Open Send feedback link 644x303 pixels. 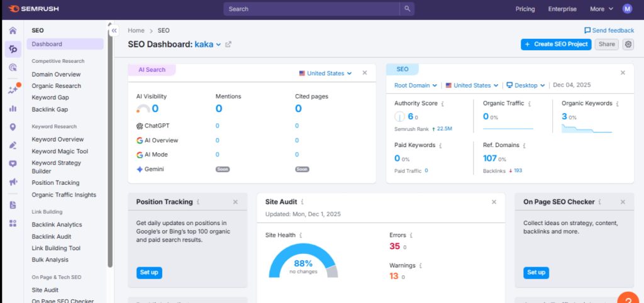coord(609,30)
